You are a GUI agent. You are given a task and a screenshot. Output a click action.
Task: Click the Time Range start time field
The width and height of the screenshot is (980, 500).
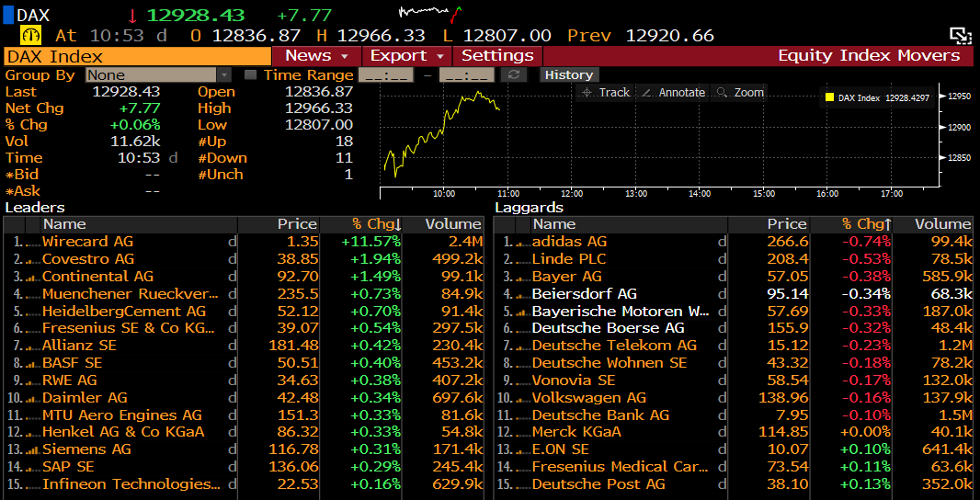pos(385,75)
